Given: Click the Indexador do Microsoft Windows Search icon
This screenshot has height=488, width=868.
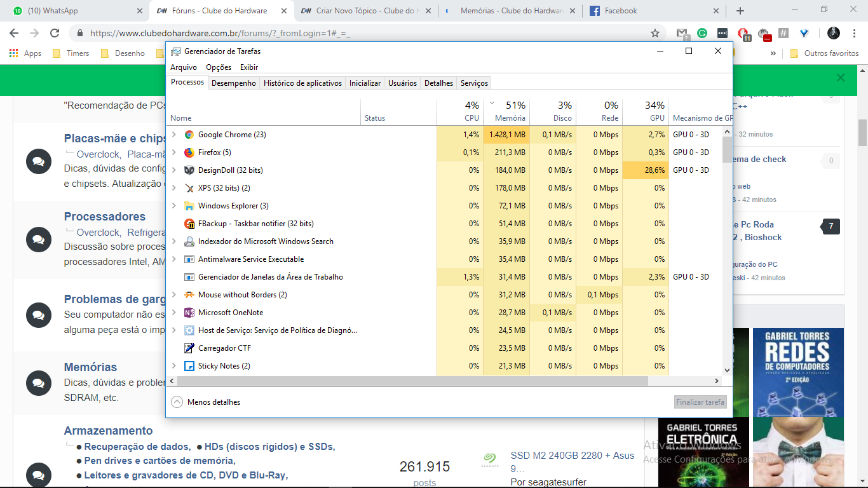Looking at the screenshot, I should point(189,241).
